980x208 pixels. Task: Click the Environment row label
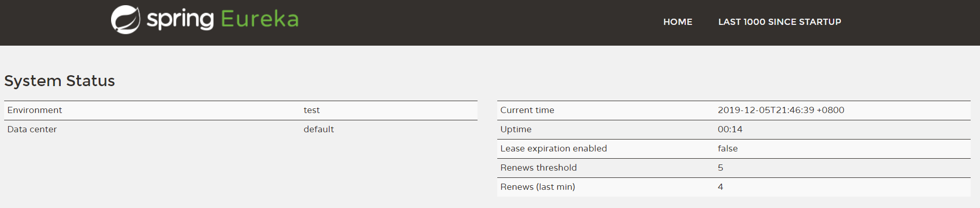pyautogui.click(x=35, y=110)
